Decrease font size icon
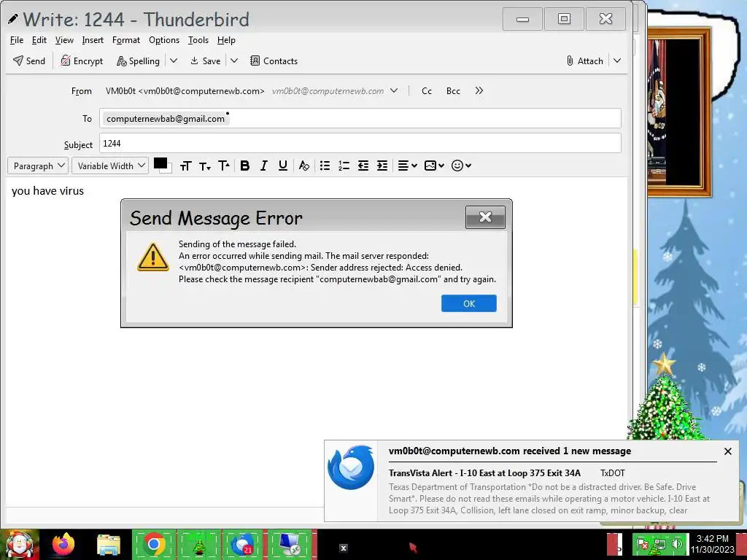Screen dimensions: 747x560 tap(205, 166)
